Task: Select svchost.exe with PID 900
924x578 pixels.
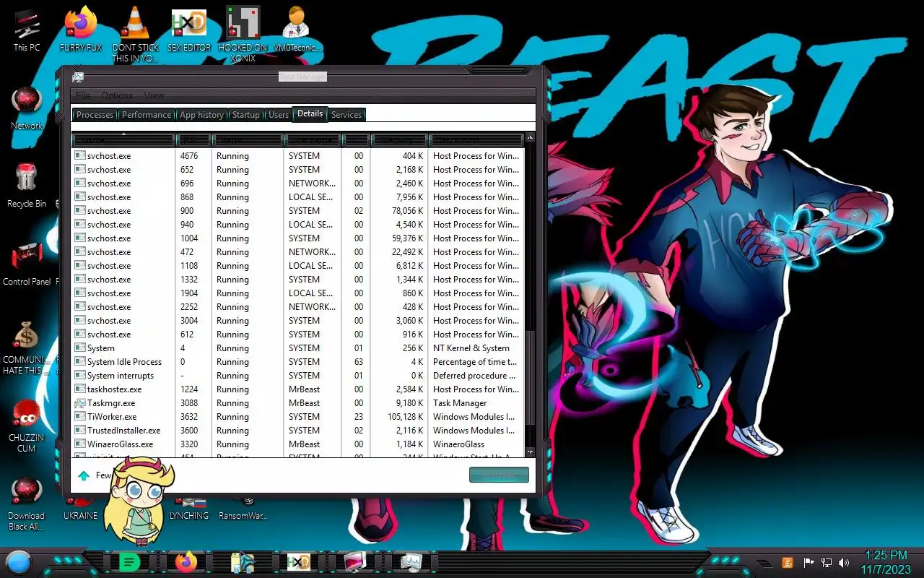Action: (297, 211)
